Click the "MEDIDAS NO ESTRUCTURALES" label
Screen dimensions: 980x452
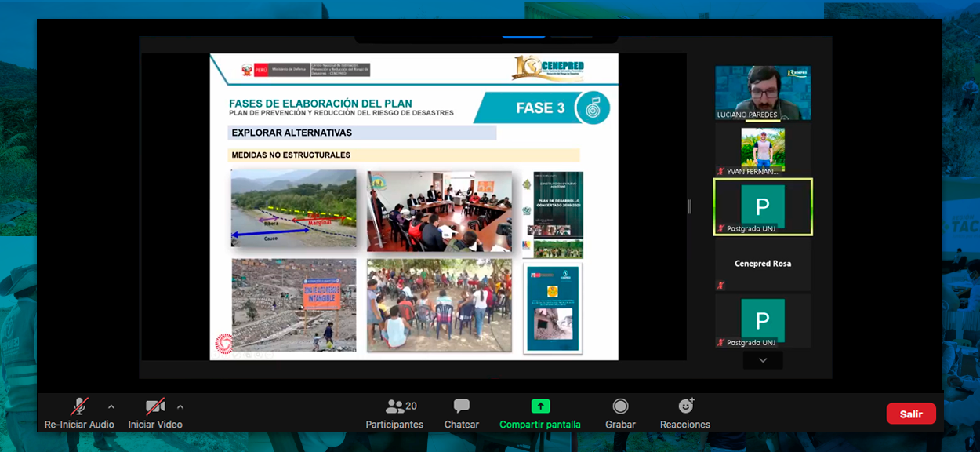291,155
